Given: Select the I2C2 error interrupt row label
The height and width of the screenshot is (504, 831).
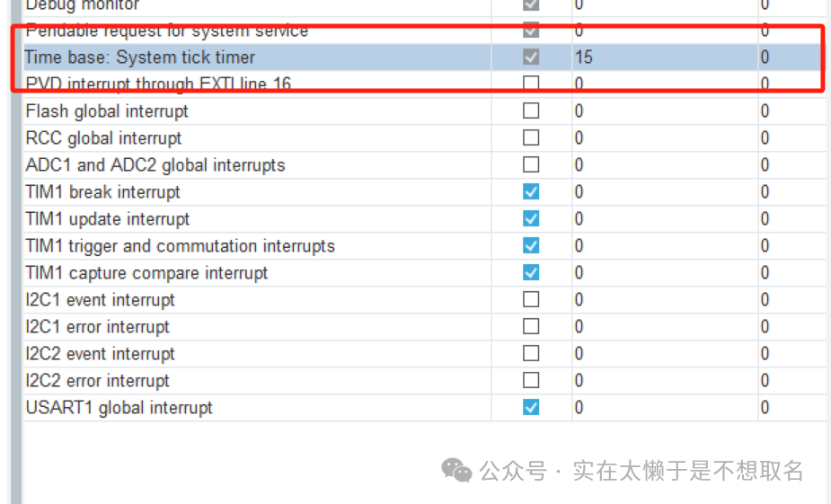Looking at the screenshot, I should 97,381.
